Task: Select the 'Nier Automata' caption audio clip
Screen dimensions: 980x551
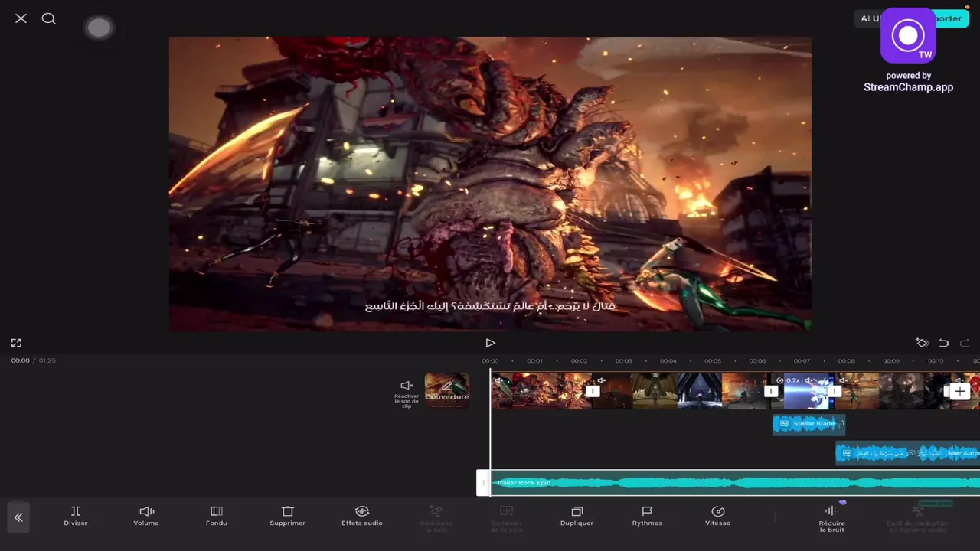Action: pyautogui.click(x=907, y=453)
